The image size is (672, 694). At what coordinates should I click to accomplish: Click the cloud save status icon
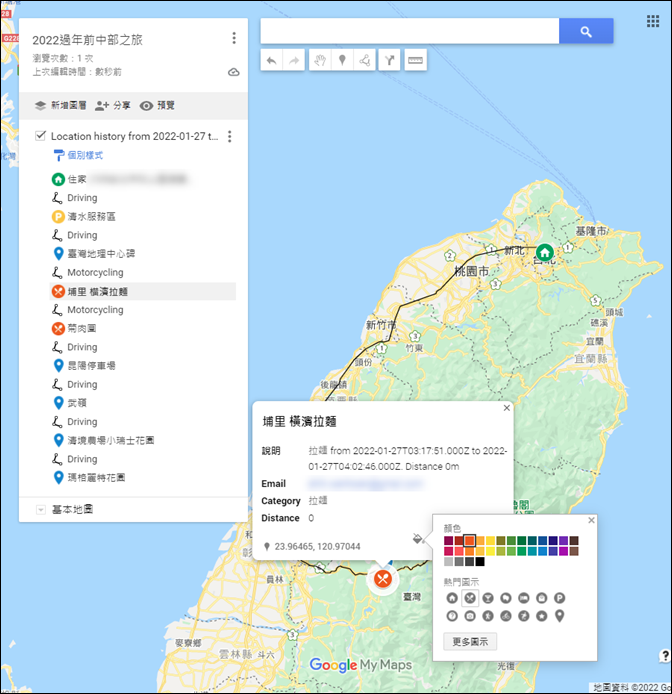(x=234, y=72)
